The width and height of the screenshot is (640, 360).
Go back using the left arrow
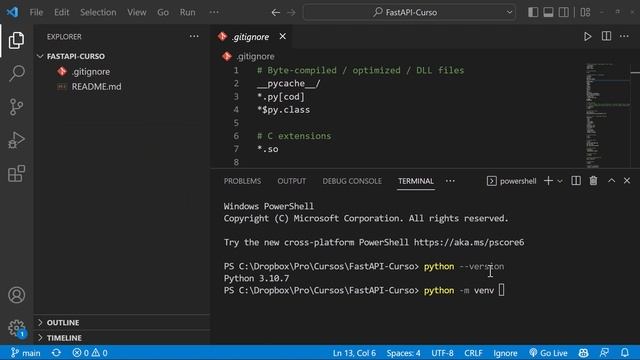click(x=276, y=12)
